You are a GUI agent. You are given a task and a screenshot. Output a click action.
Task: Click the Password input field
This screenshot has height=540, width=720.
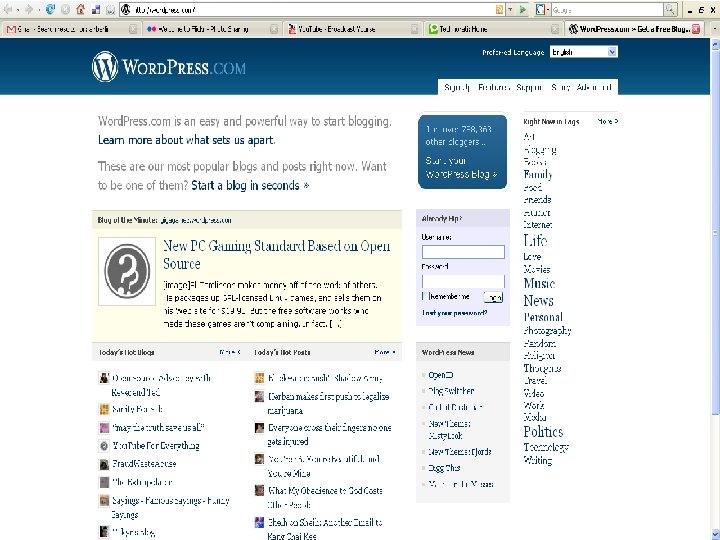pos(463,281)
